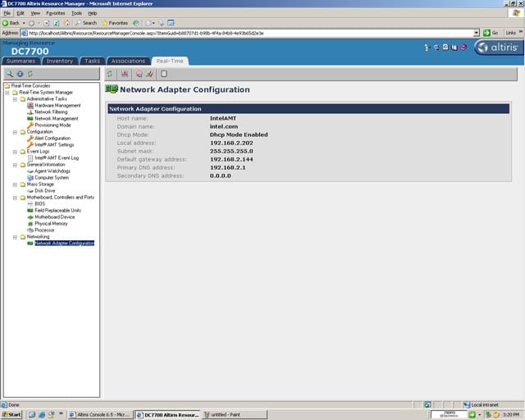This screenshot has height=420, width=525.
Task: Select Field Replaceable Units tree item
Action: pyautogui.click(x=57, y=210)
